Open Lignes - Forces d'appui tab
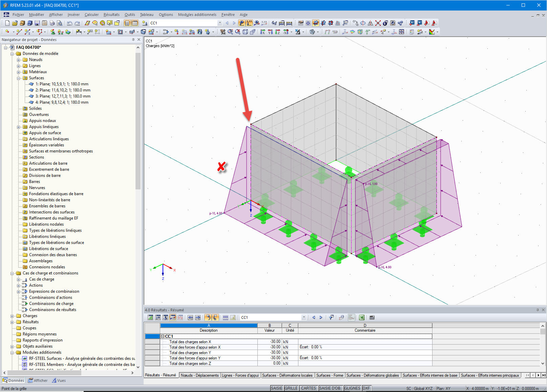 [x=240, y=375]
